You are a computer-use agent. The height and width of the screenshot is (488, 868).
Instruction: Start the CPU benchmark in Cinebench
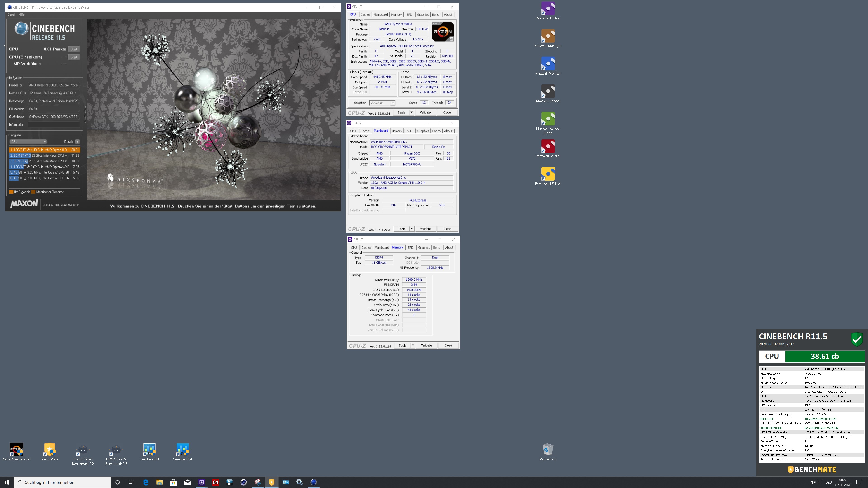(74, 49)
